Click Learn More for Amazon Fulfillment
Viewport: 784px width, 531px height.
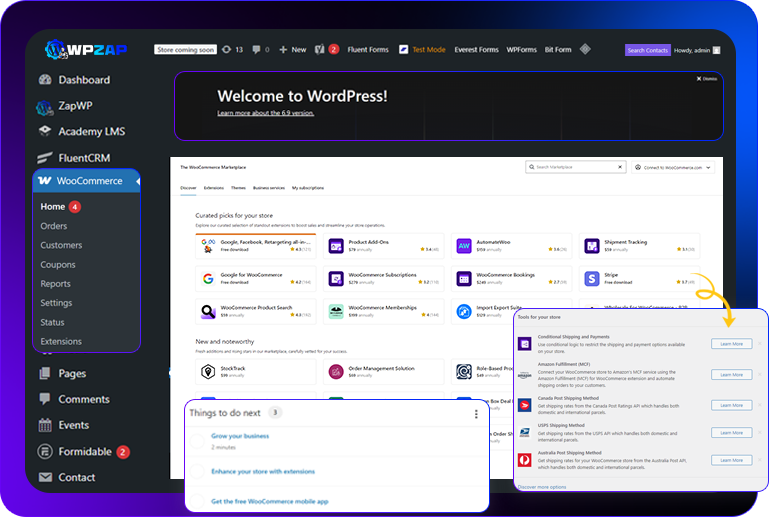coord(731,374)
